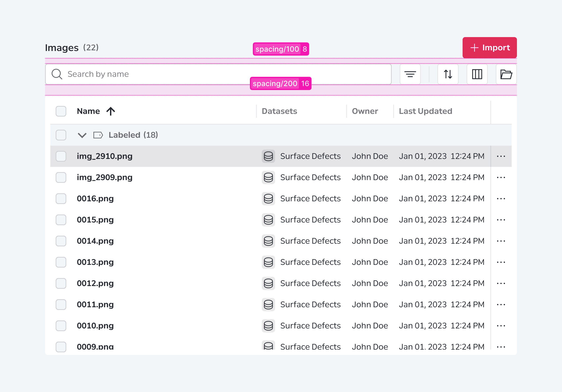Open more options for 0013.png
Image resolution: width=562 pixels, height=392 pixels.
(x=501, y=262)
